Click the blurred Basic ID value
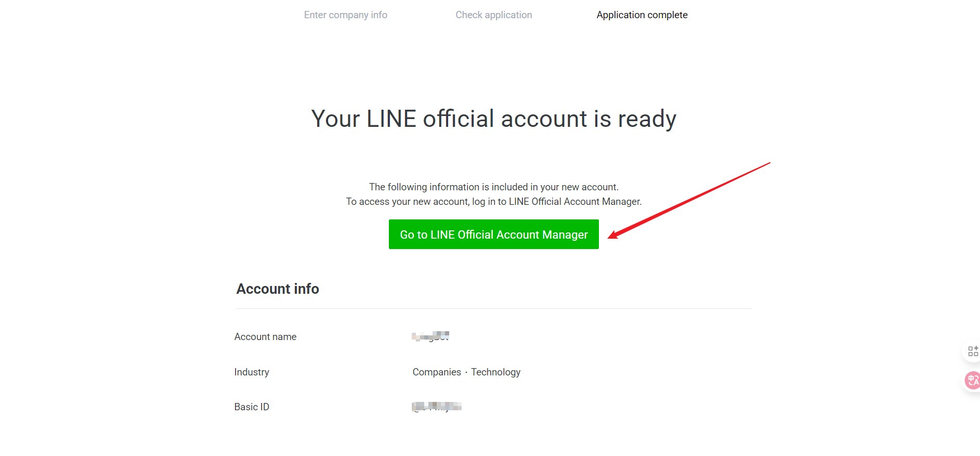 tap(437, 407)
